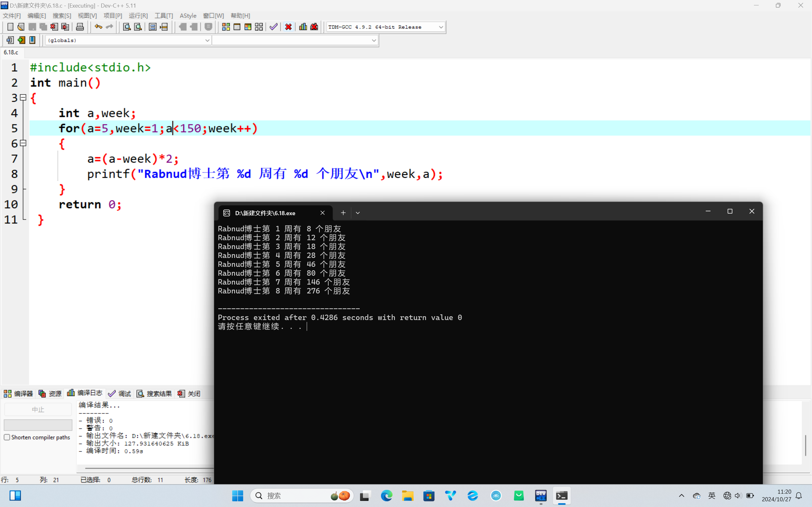The width and height of the screenshot is (812, 507).
Task: Collapse the main function fold at line 3
Action: click(23, 98)
